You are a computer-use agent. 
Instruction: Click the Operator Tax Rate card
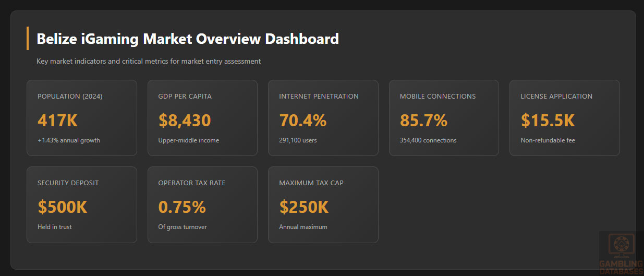tap(202, 205)
